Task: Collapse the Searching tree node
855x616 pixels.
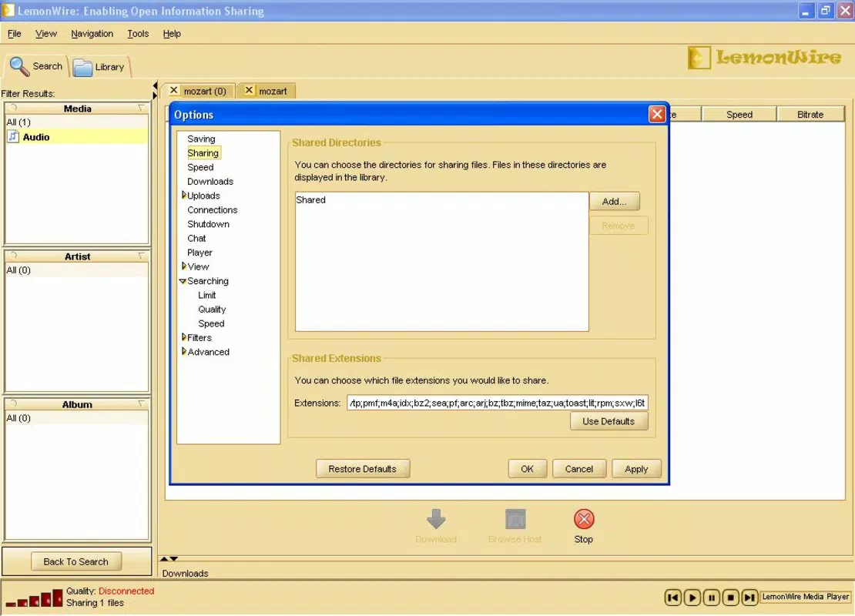Action: coord(183,281)
